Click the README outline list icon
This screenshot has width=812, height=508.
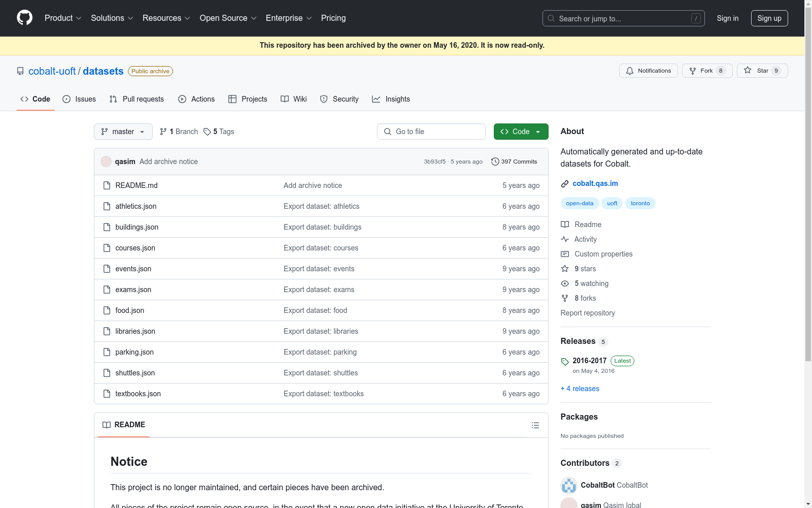pyautogui.click(x=535, y=425)
